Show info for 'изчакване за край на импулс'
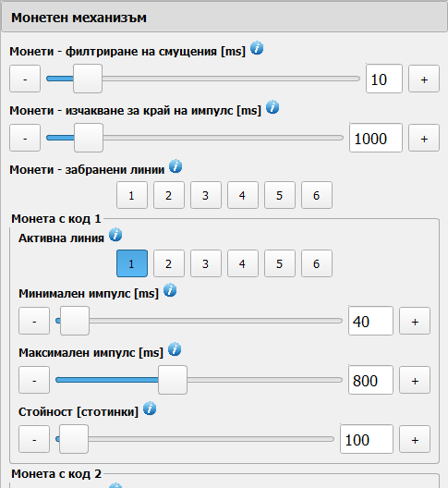The width and height of the screenshot is (448, 488). click(272, 107)
